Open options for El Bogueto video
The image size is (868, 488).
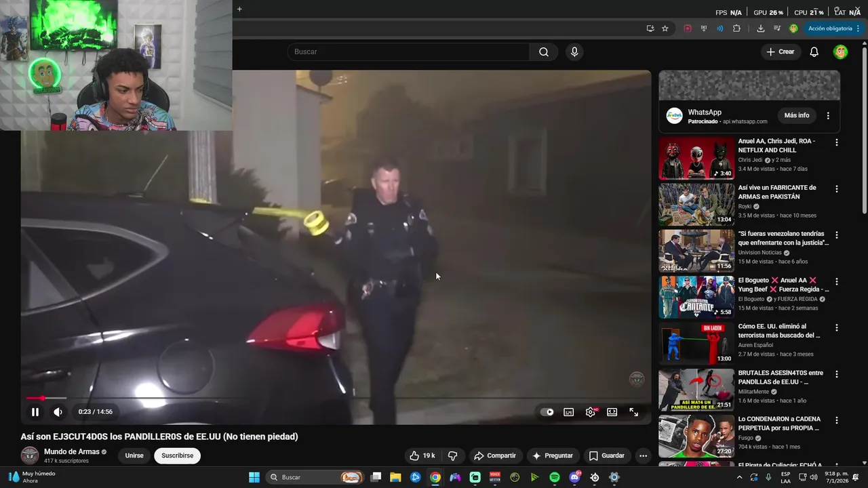click(x=836, y=281)
